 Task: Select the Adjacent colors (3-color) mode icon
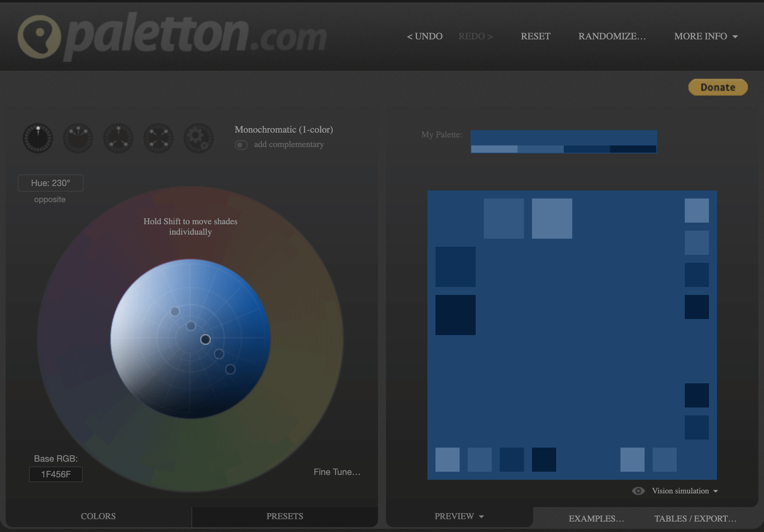pos(78,138)
